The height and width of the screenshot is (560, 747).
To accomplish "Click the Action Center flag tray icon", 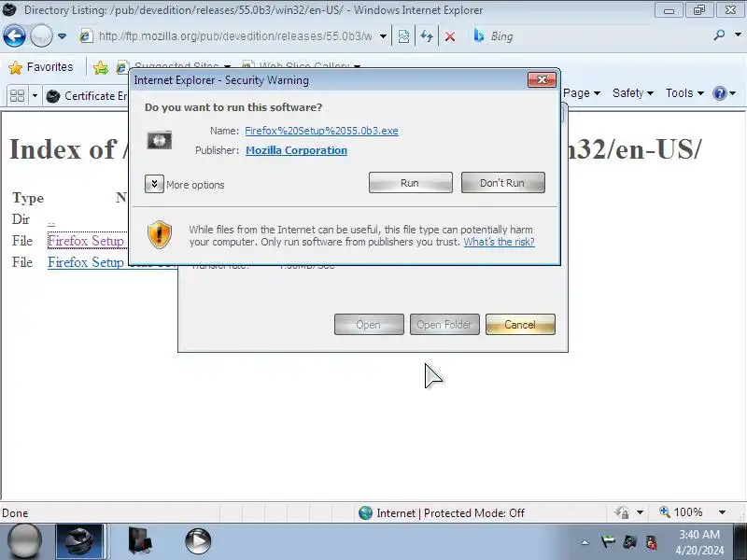I will pyautogui.click(x=608, y=542).
